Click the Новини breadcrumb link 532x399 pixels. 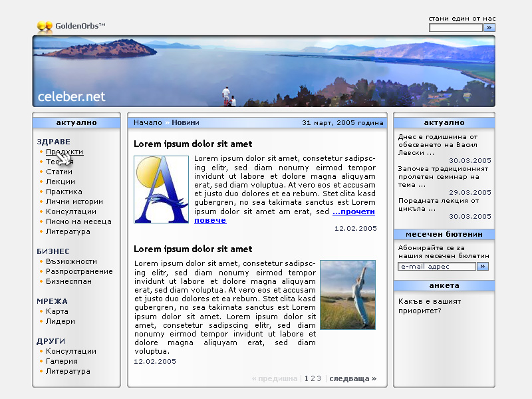(185, 122)
